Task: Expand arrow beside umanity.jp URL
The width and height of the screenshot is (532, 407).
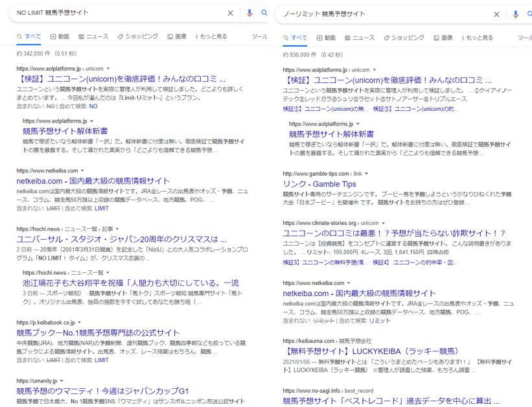Action: point(62,381)
